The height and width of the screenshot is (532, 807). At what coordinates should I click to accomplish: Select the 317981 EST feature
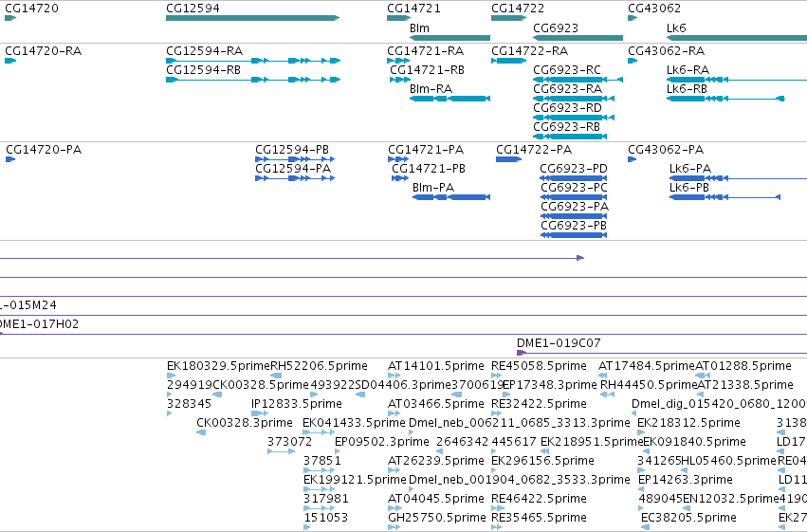pyautogui.click(x=319, y=509)
